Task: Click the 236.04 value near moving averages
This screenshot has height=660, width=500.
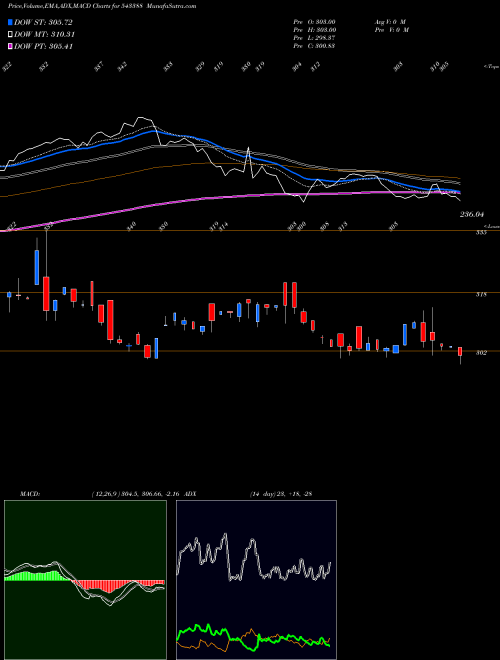Action: click(472, 215)
